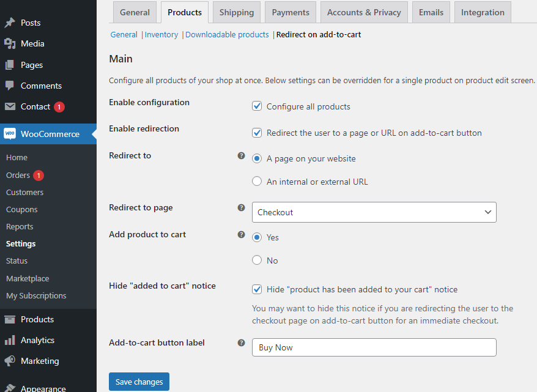Choose No for Add product to cart
537x392 pixels.
click(x=257, y=260)
